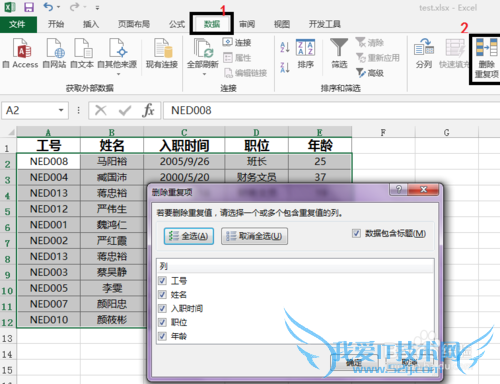The image size is (500, 384).
Task: Toggle the 姓名 column checkbox
Action: (x=162, y=295)
